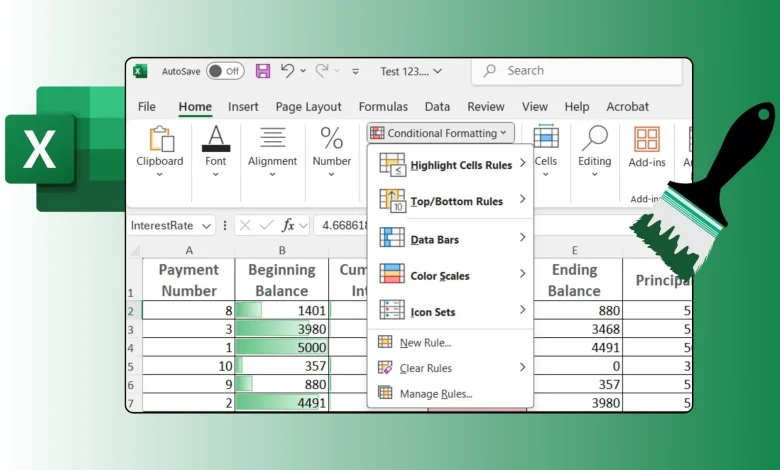Switch to the Review tab

[x=486, y=106]
